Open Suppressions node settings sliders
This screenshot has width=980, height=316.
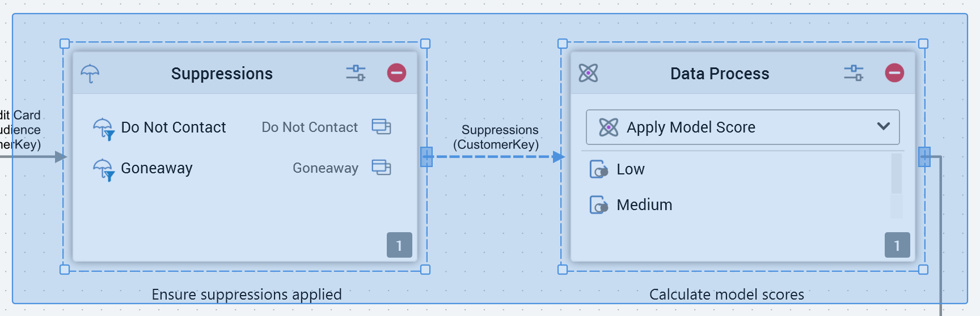[356, 73]
